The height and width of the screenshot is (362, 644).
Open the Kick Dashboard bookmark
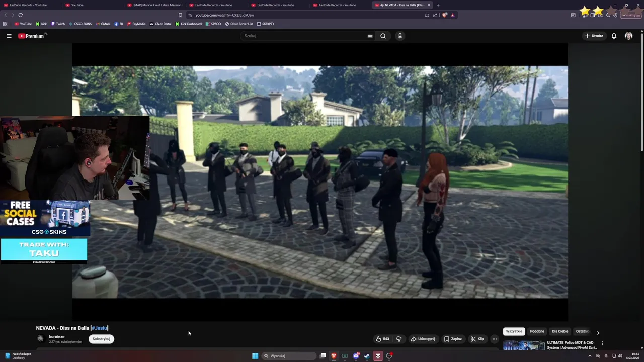(x=189, y=24)
